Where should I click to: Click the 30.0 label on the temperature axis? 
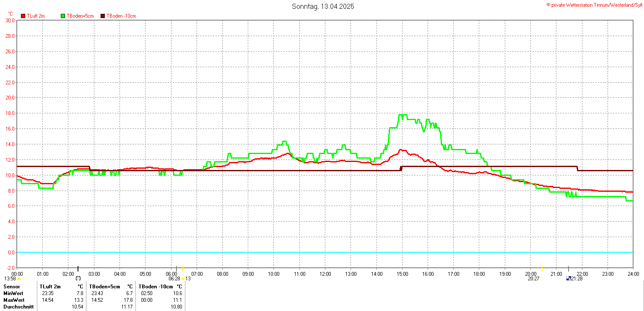point(10,21)
